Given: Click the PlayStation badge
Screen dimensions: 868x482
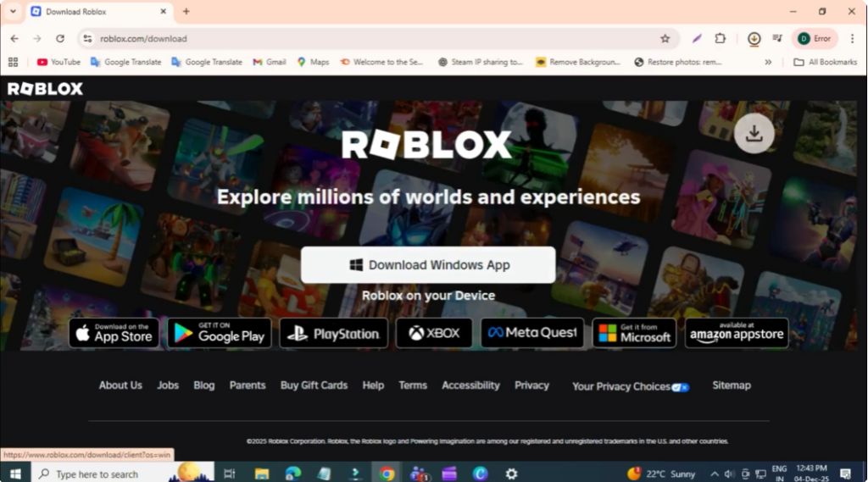Looking at the screenshot, I should 334,333.
